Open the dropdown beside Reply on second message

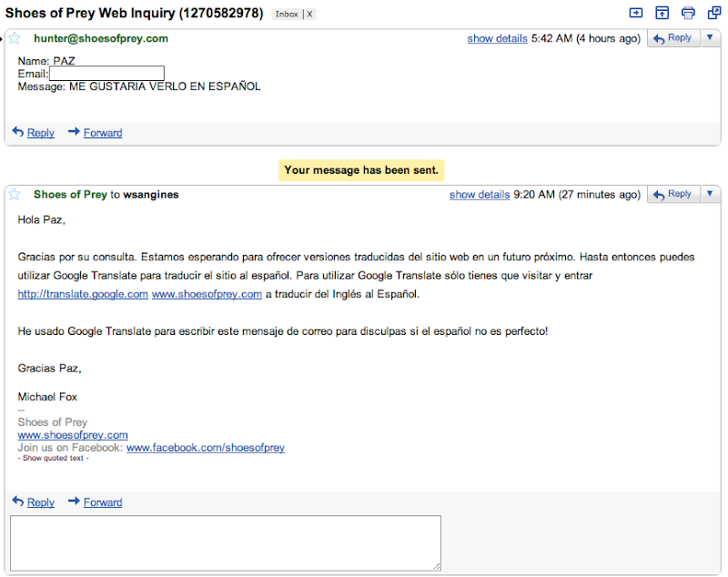point(710,194)
